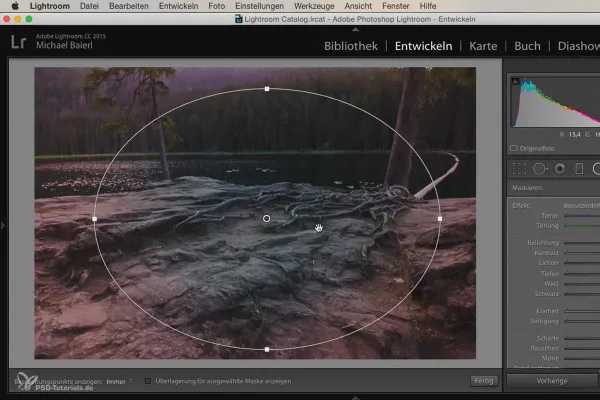Select the Red Eye Correction tool icon
Image resolution: width=600 pixels, height=400 pixels.
[560, 168]
